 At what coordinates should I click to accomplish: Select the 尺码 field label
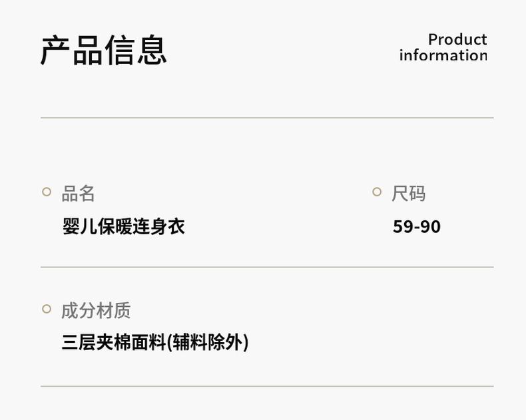408,194
